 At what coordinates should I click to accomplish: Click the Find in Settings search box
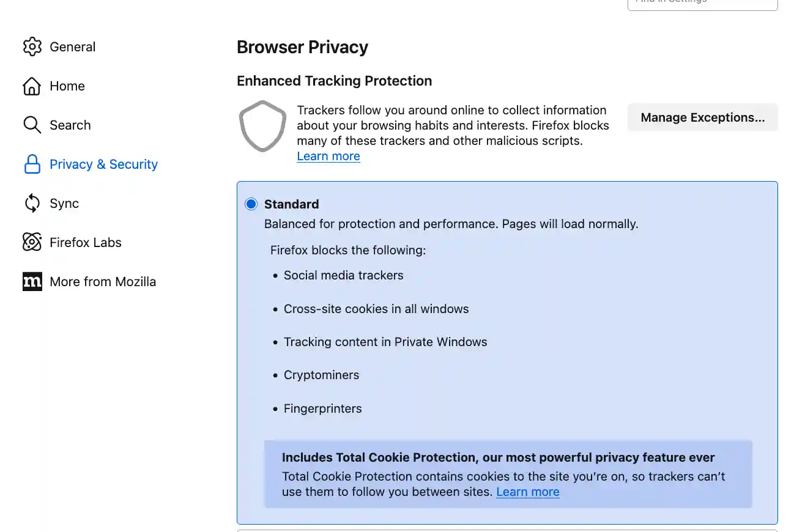[x=702, y=2]
